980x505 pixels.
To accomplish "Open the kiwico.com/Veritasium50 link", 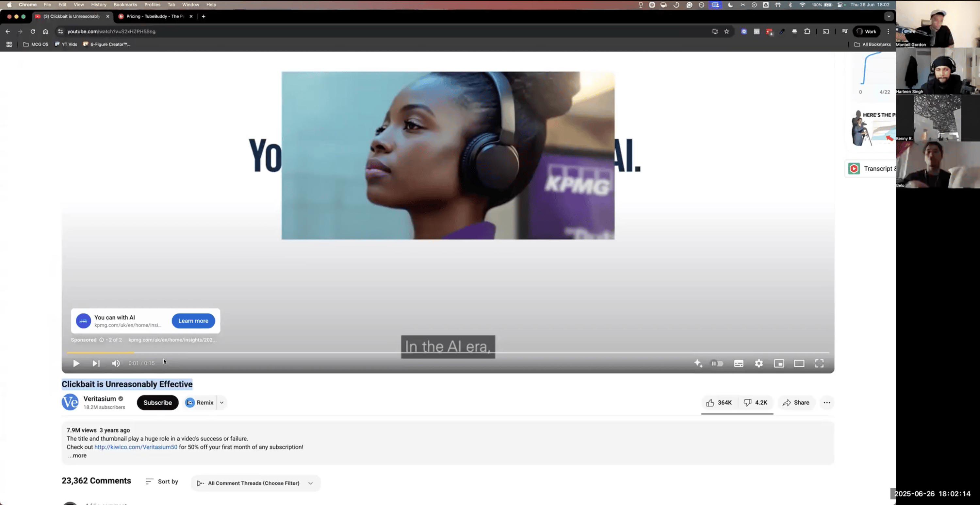I will 136,447.
